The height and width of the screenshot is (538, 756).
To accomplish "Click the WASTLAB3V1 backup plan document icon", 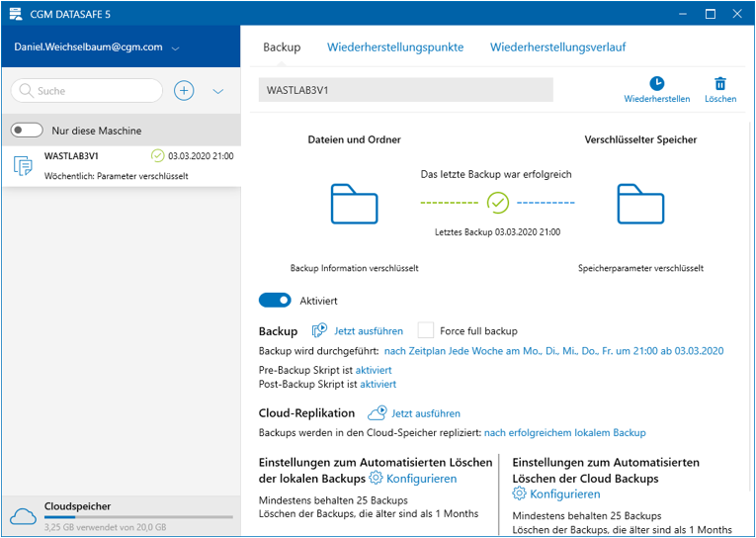I will pos(23,165).
